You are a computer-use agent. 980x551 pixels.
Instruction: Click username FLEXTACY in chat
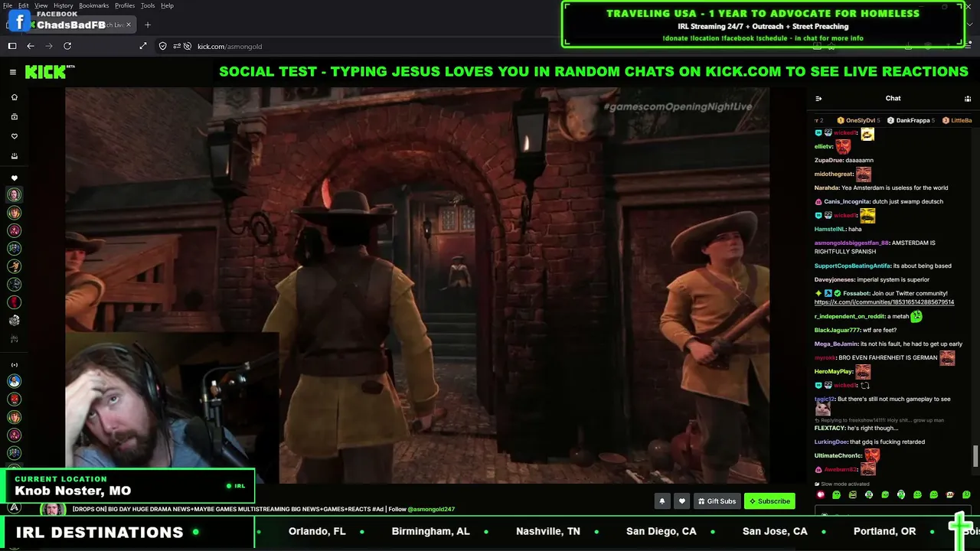coord(830,428)
